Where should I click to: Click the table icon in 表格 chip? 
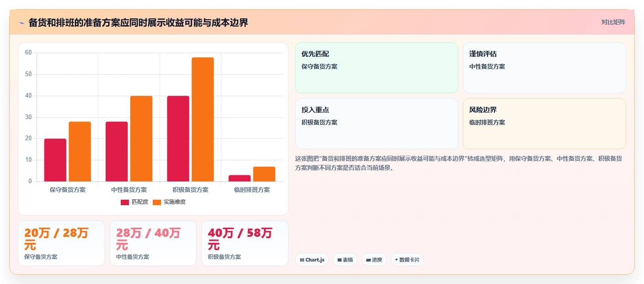coord(339,260)
